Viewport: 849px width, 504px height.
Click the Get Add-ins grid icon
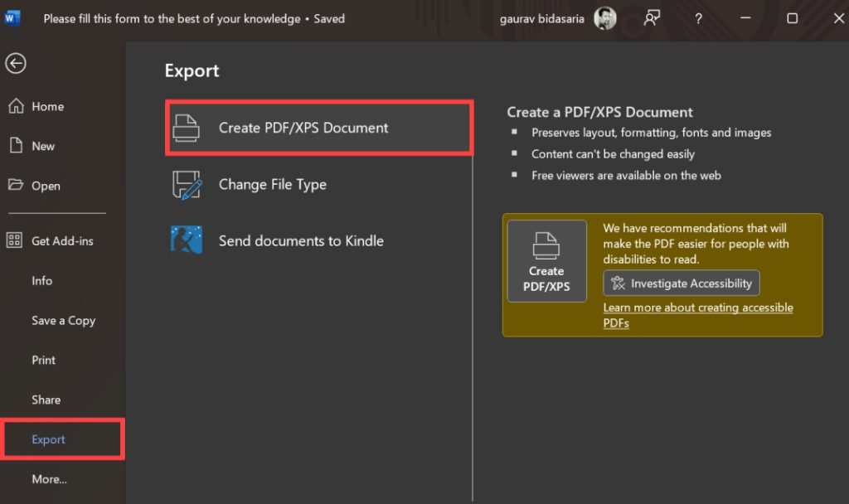coord(14,240)
